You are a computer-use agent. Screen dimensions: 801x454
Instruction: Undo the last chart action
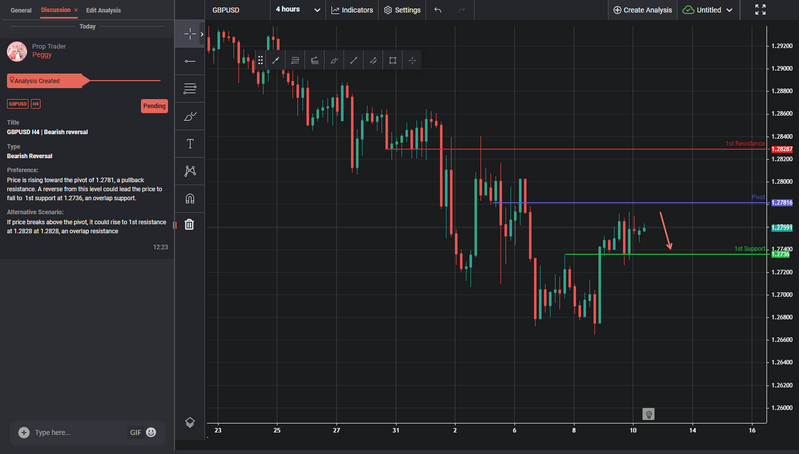[x=438, y=10]
